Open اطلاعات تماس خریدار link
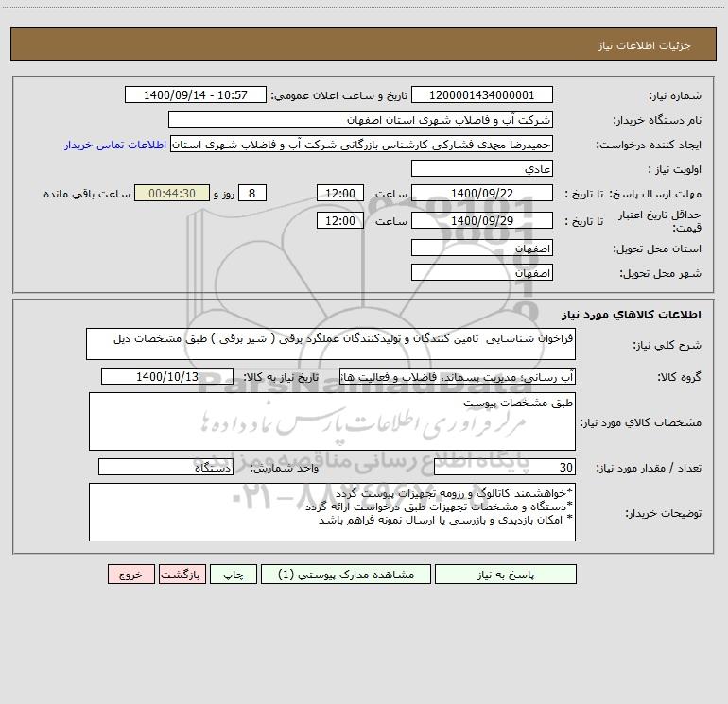 coord(115,145)
